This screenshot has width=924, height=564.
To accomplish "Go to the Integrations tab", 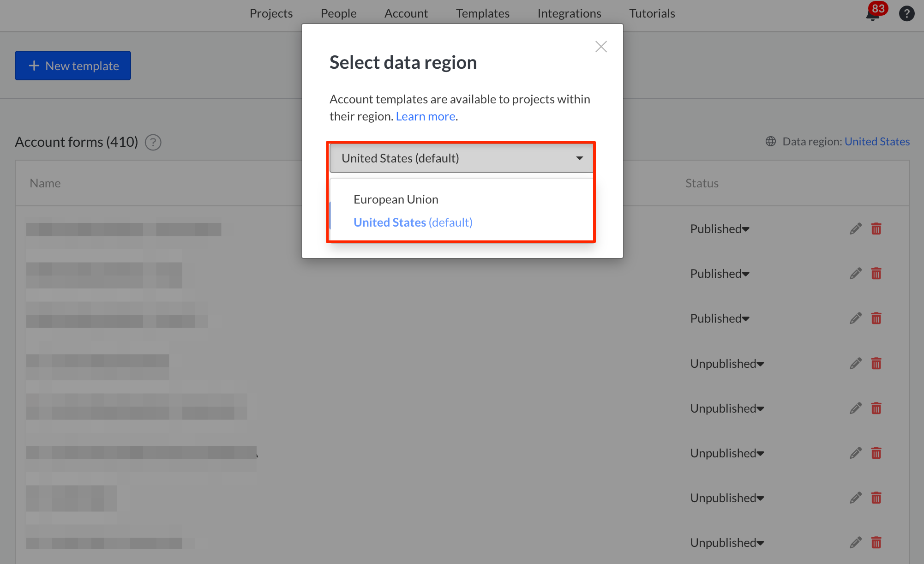I will [x=569, y=13].
